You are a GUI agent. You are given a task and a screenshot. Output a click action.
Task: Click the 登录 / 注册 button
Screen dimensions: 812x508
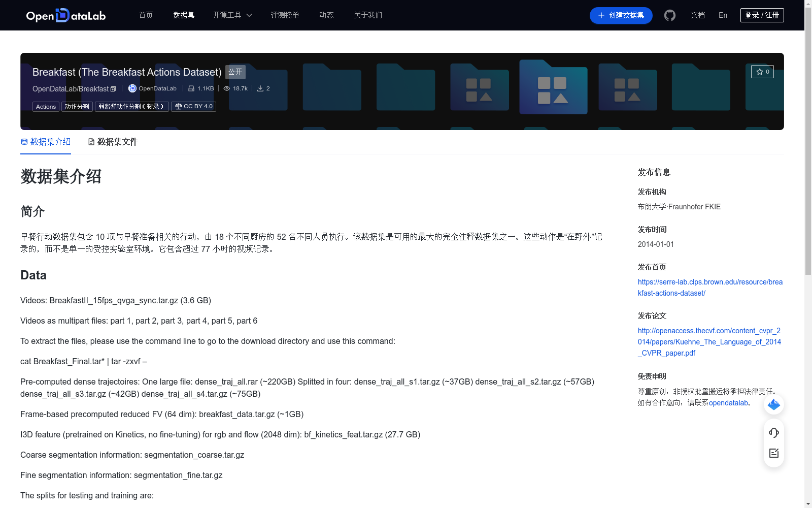pyautogui.click(x=762, y=15)
